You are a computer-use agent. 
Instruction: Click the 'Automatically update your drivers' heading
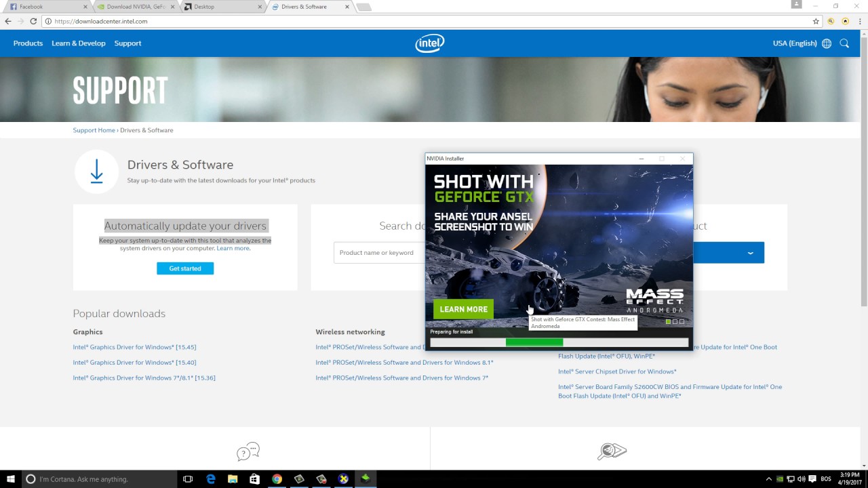coord(185,226)
